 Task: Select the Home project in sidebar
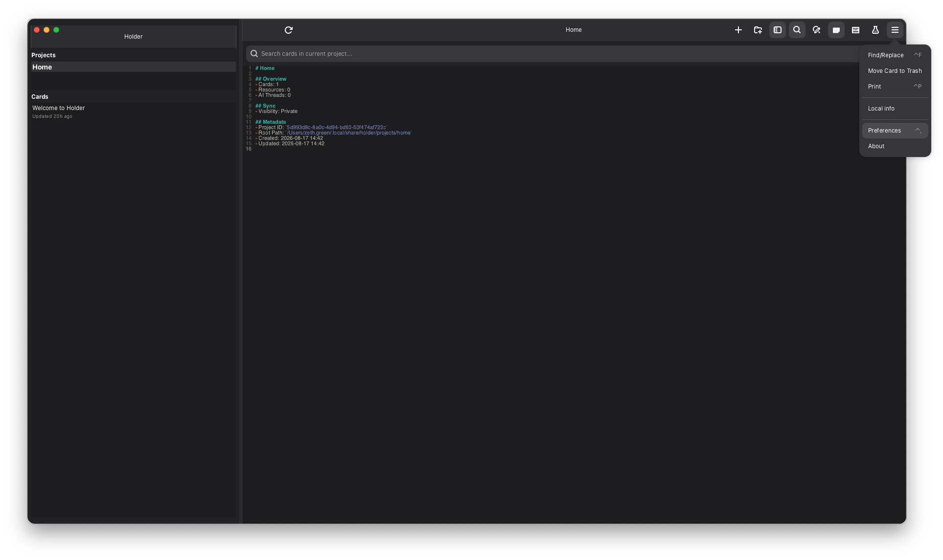coord(134,67)
